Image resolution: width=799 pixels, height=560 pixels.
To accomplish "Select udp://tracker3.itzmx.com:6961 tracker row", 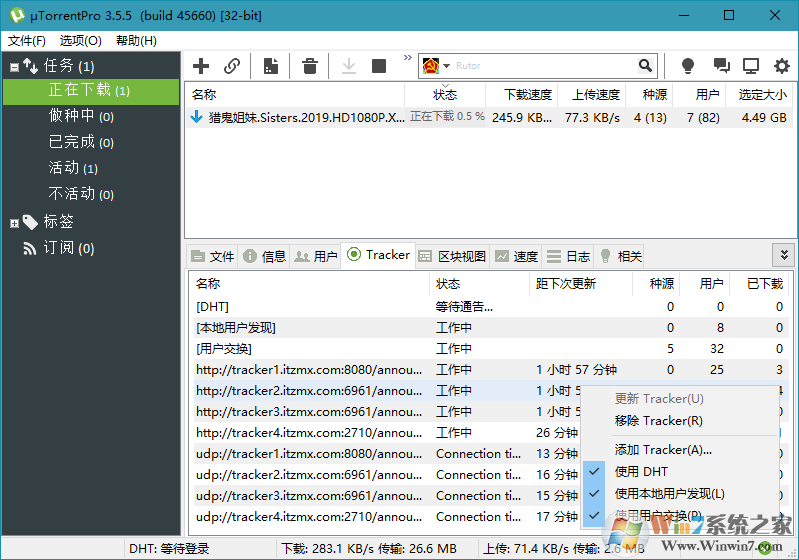I will (385, 495).
